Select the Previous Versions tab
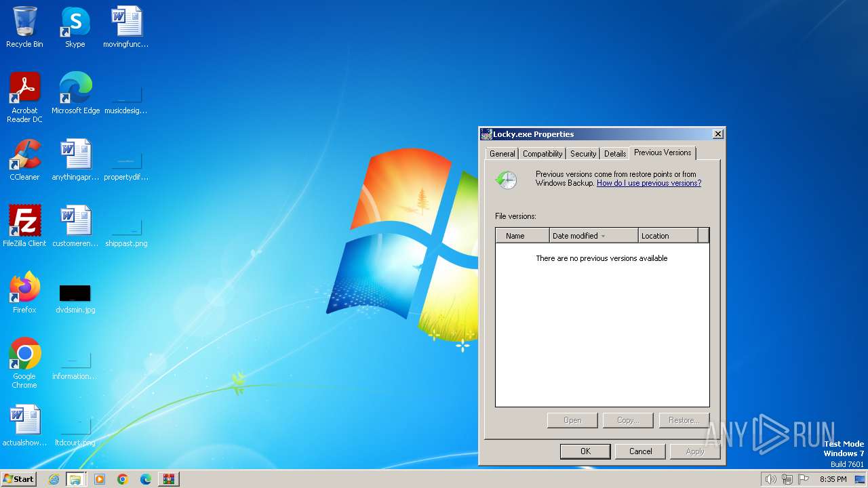The image size is (868, 488). coord(663,152)
